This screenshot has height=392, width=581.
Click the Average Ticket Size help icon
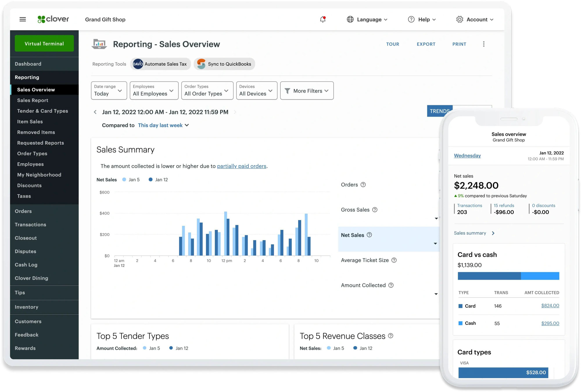pos(394,260)
